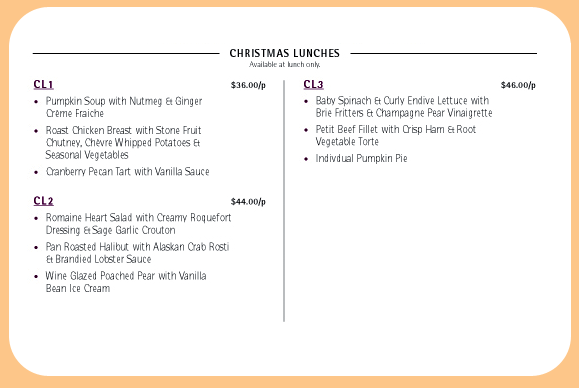579x388 pixels.
Task: Click the CL1 menu heading
Action: [44, 85]
